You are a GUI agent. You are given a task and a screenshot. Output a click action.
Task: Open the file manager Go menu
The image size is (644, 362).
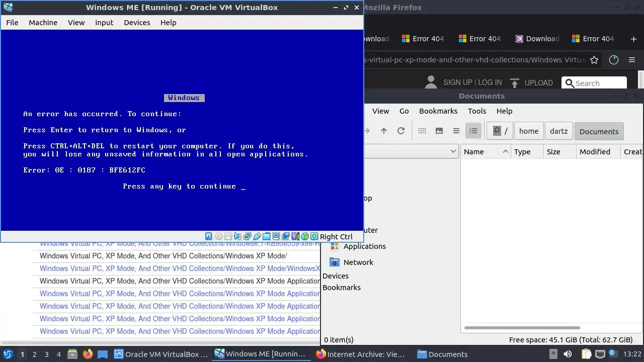[x=404, y=111]
